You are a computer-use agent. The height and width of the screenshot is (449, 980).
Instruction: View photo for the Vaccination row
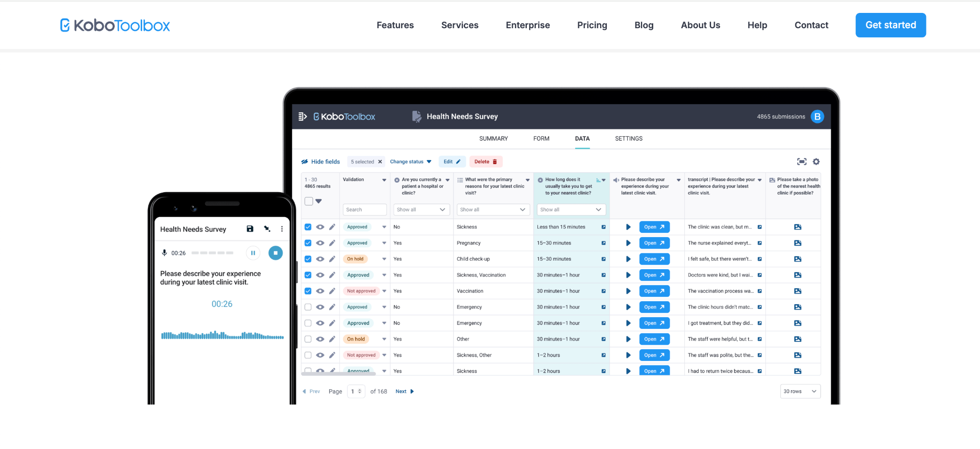[x=798, y=291]
